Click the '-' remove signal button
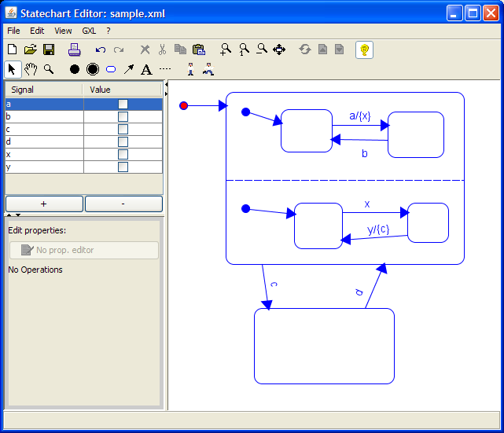The width and height of the screenshot is (504, 433). click(x=123, y=204)
